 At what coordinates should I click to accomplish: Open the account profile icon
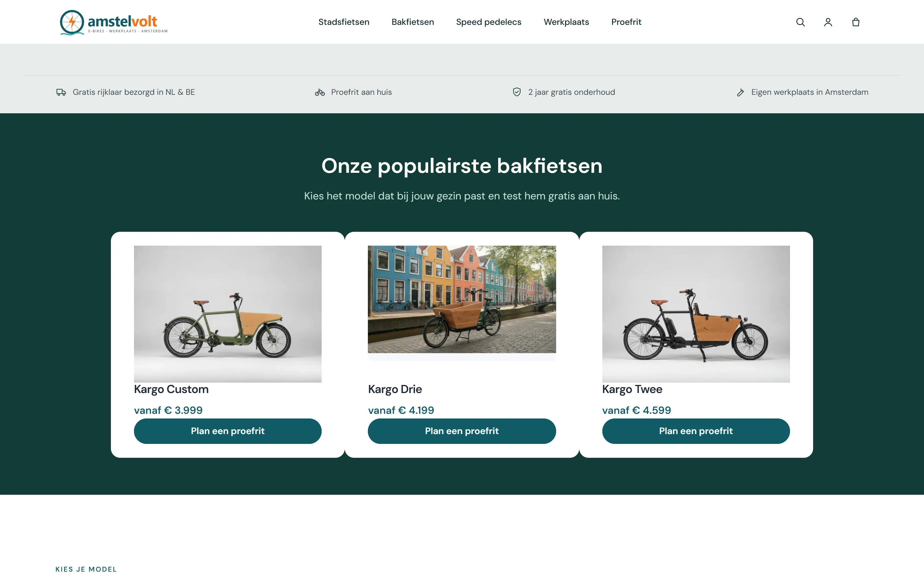pyautogui.click(x=828, y=22)
